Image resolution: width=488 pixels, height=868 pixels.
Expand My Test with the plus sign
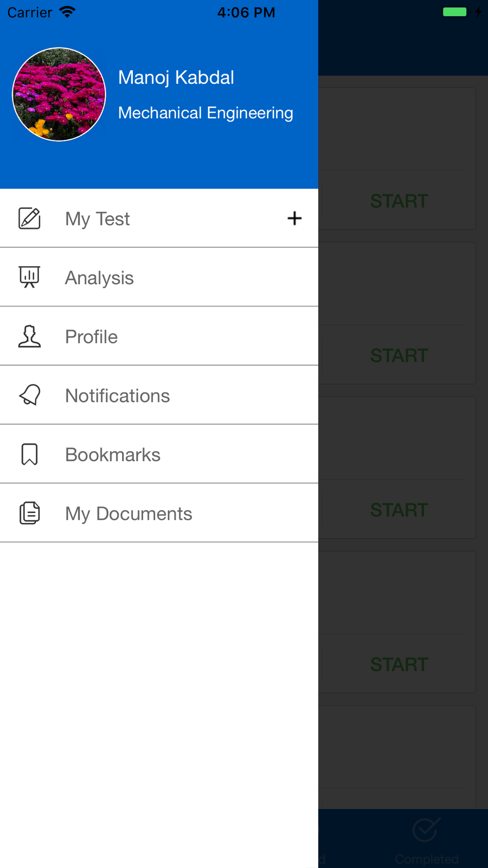tap(294, 218)
